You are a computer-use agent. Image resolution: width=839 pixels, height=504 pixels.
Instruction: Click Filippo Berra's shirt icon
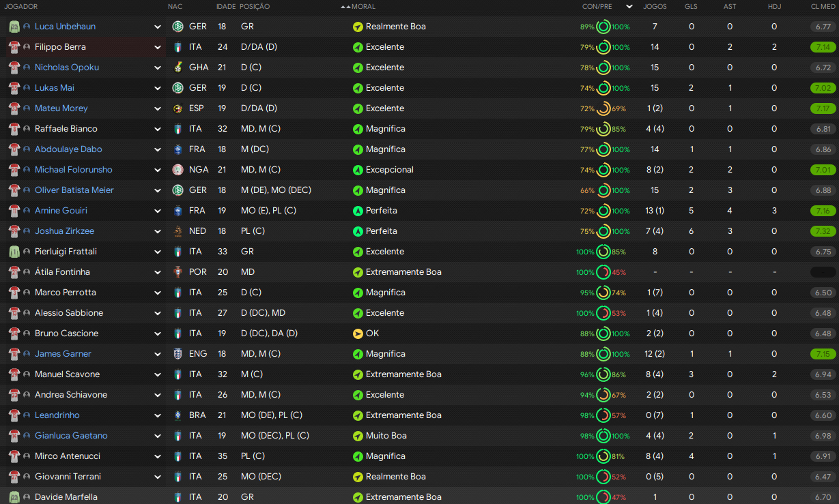click(x=14, y=47)
